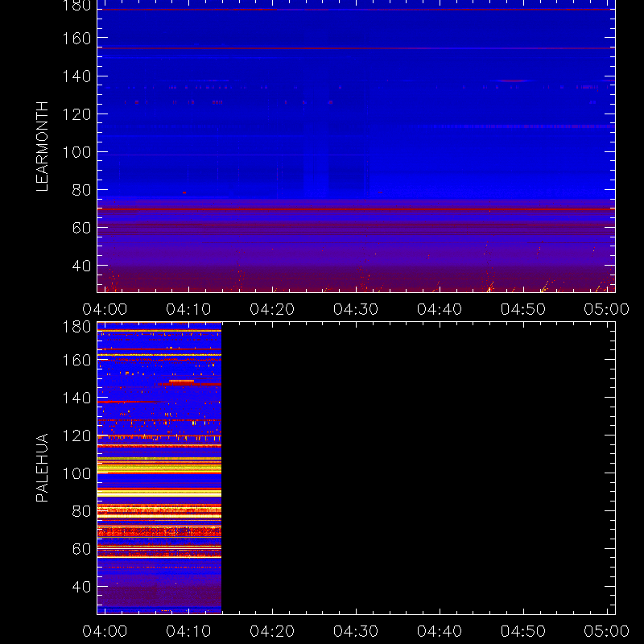This screenshot has height=644, width=644.
Task: Pick the 80 tick label on Palehua axis
Action: point(81,512)
